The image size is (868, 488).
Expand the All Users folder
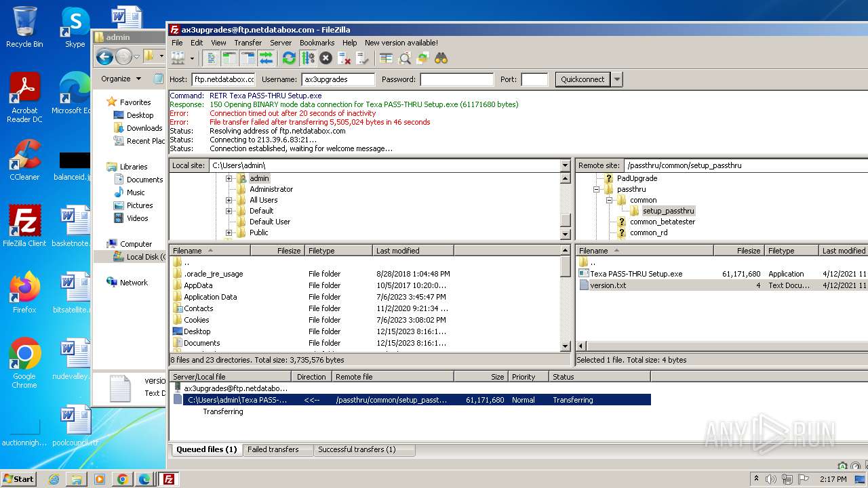(229, 200)
